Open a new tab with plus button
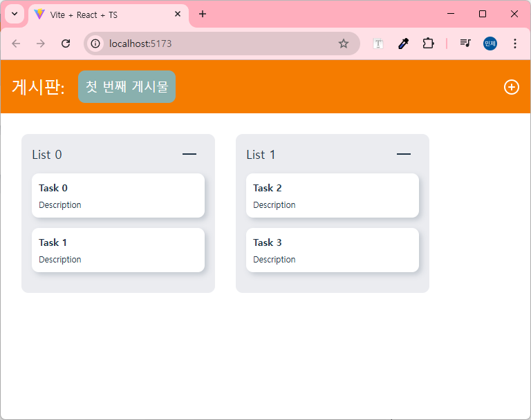Image resolution: width=531 pixels, height=420 pixels. (203, 14)
